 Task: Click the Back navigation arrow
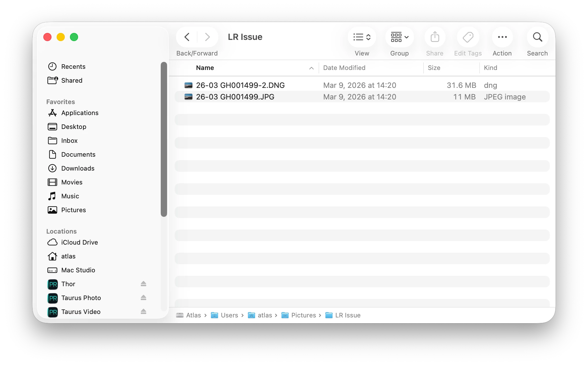[187, 37]
